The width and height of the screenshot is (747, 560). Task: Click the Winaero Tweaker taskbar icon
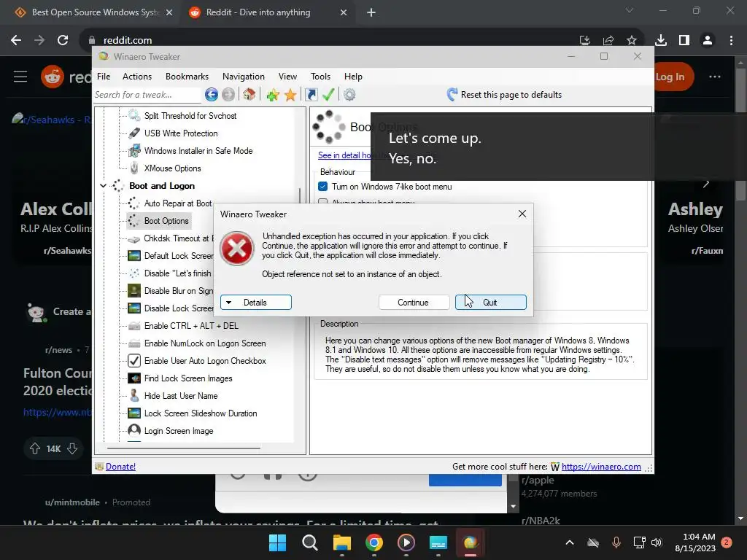471,542
